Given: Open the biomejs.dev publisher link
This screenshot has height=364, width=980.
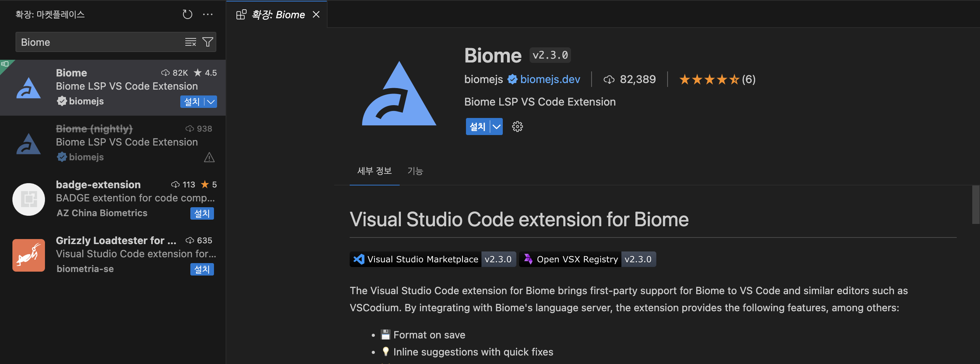Looking at the screenshot, I should (550, 79).
